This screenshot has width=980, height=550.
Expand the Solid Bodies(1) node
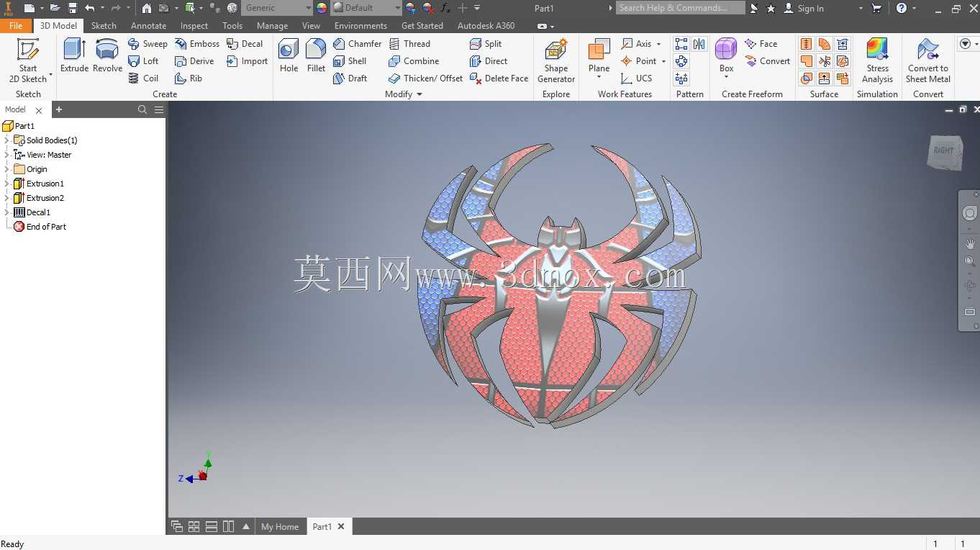pos(7,140)
